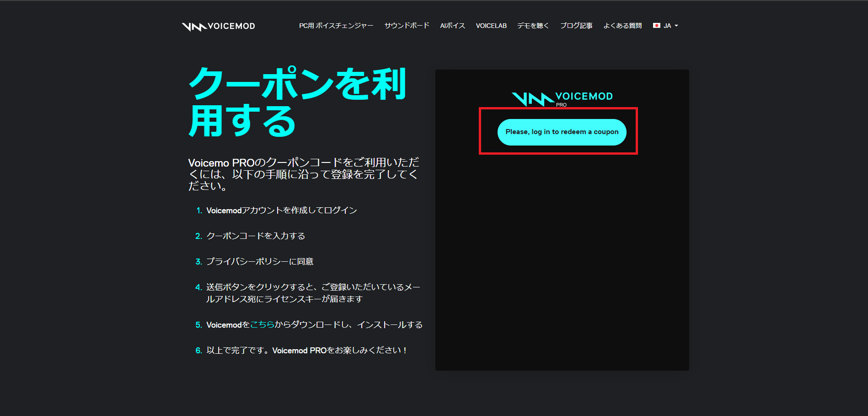Screen dimensions: 868x416
Task: Click the Japan flag icon
Action: coord(657,26)
